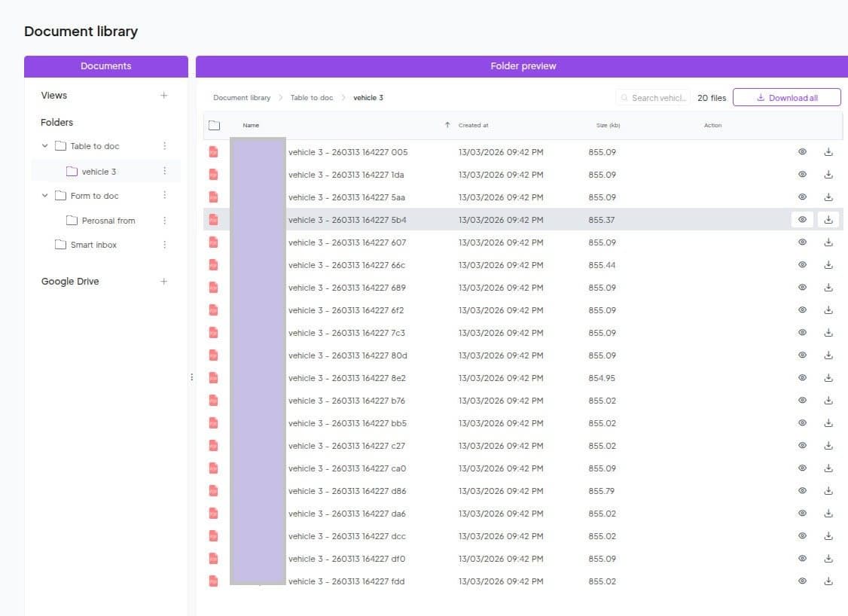The height and width of the screenshot is (616, 848).
Task: Click the panel resize handle dots
Action: point(191,377)
